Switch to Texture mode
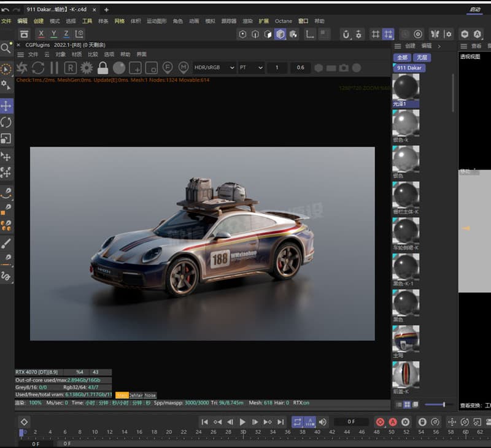 click(293, 34)
